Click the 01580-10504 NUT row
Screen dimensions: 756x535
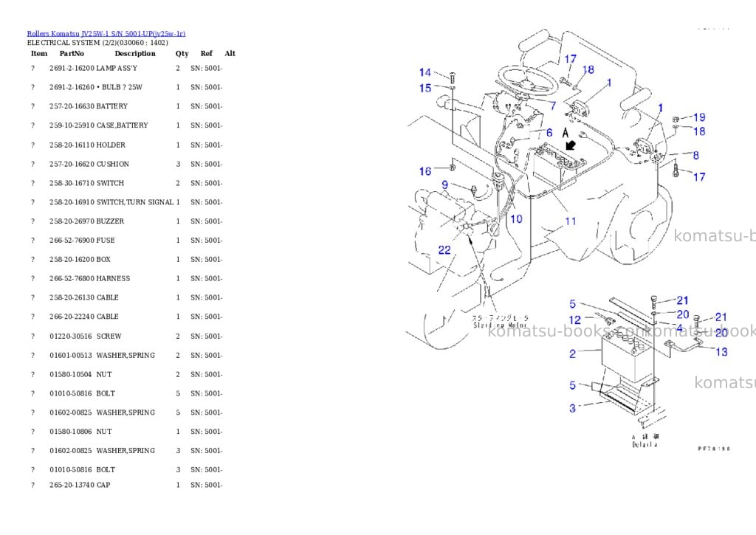coord(126,375)
